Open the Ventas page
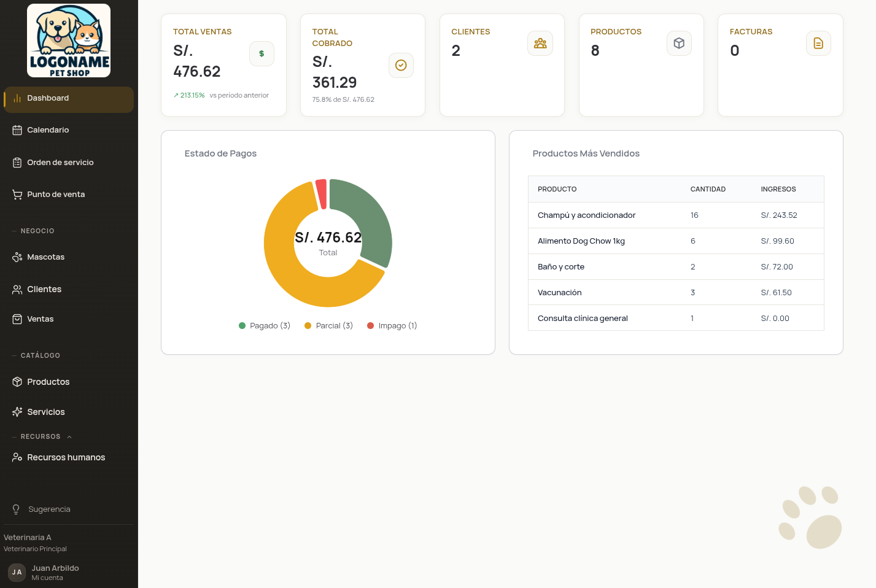Viewport: 876px width, 588px height. (69, 319)
